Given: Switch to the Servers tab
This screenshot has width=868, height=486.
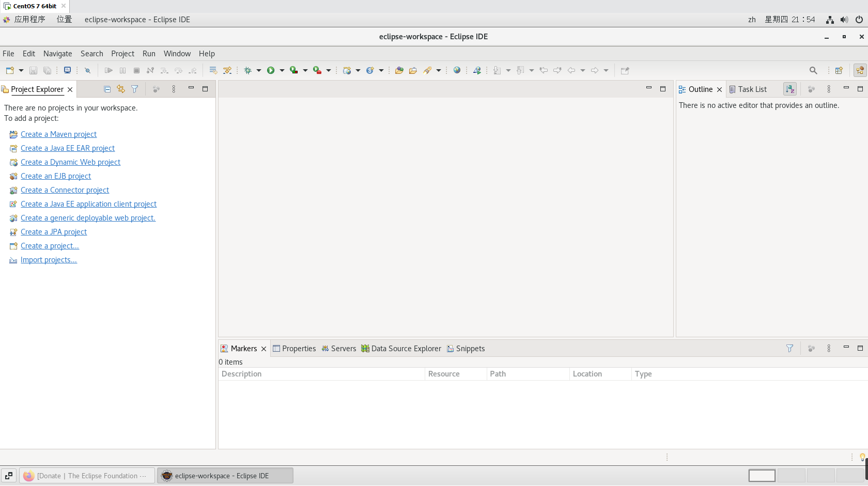Looking at the screenshot, I should pyautogui.click(x=339, y=349).
